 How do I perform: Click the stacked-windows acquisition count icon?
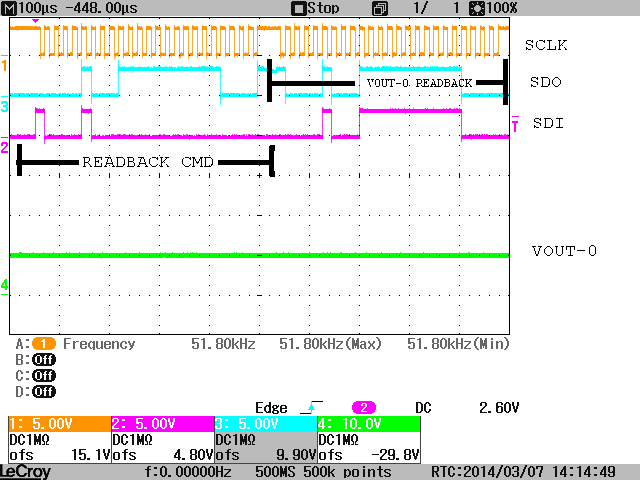tap(380, 9)
